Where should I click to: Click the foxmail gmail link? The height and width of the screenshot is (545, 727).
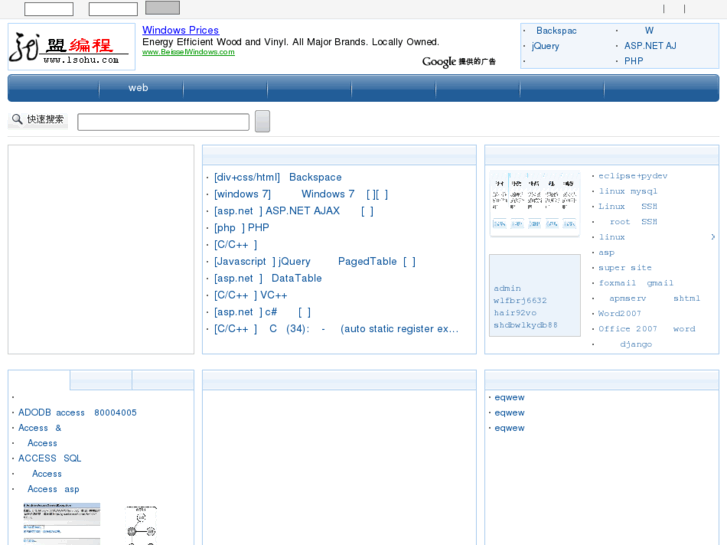coord(636,283)
